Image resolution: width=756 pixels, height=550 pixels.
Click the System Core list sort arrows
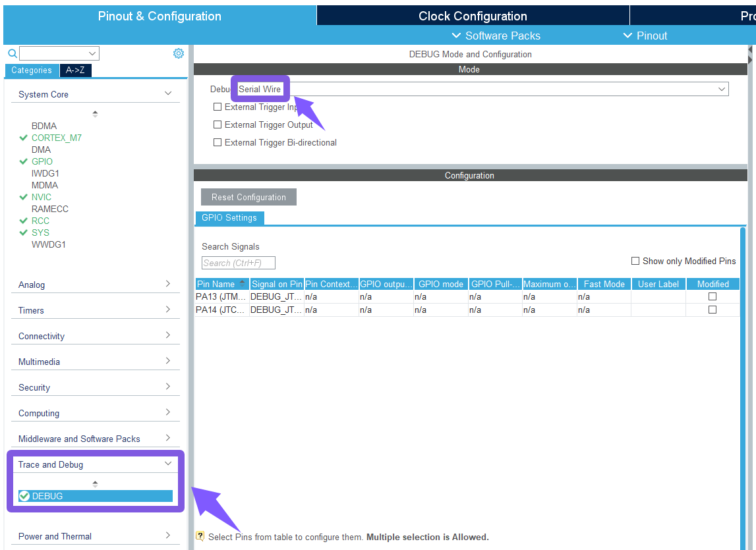coord(95,114)
